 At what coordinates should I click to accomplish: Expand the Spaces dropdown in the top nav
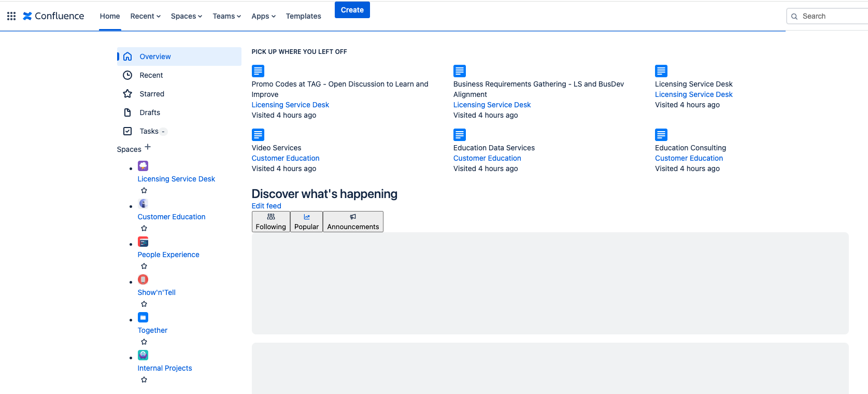point(187,16)
